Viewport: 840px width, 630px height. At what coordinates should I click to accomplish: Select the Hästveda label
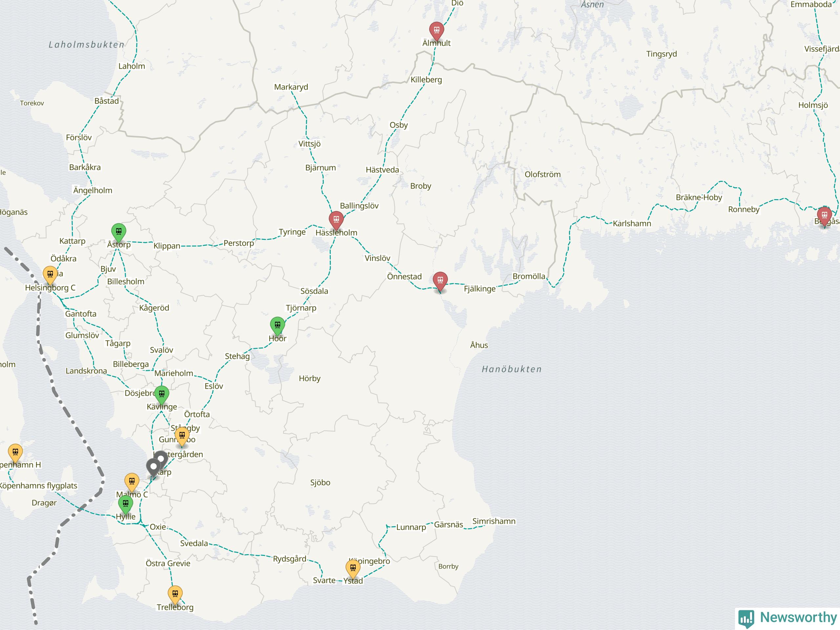tap(382, 170)
